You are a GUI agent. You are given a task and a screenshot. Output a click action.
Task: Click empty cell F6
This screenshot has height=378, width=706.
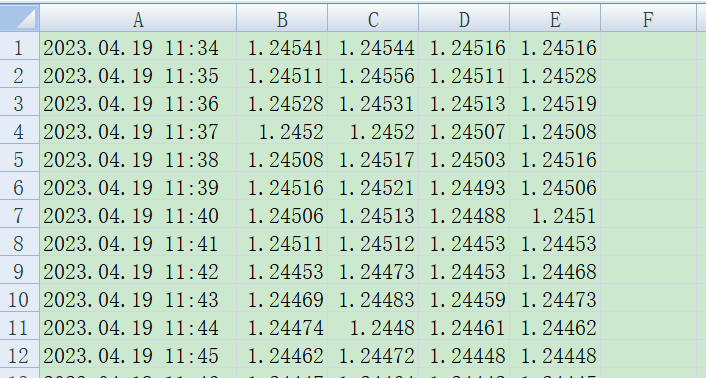tap(648, 186)
